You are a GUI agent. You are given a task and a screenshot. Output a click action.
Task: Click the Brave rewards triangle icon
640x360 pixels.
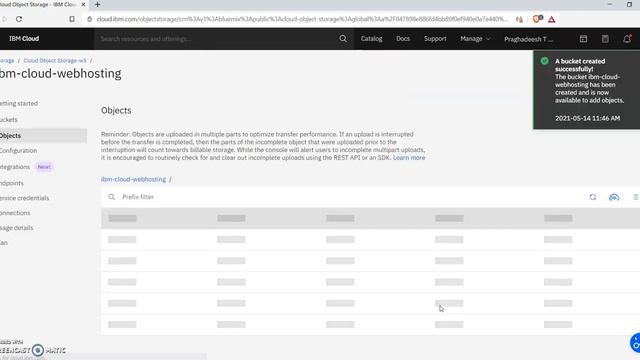tap(551, 19)
